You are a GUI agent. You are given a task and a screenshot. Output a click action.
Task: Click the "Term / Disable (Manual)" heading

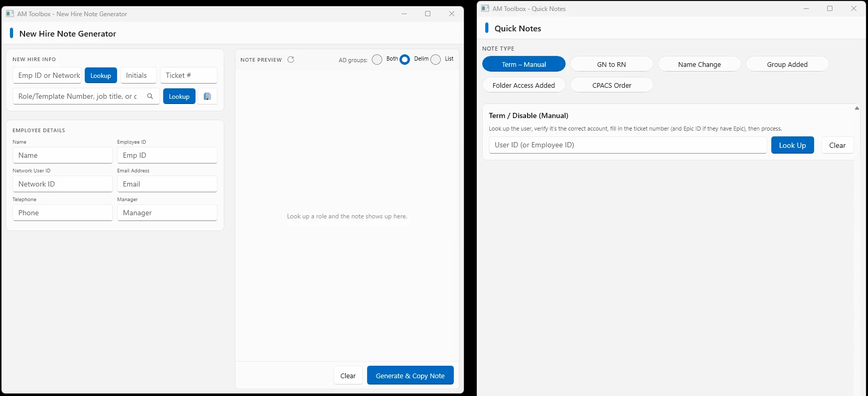point(529,115)
